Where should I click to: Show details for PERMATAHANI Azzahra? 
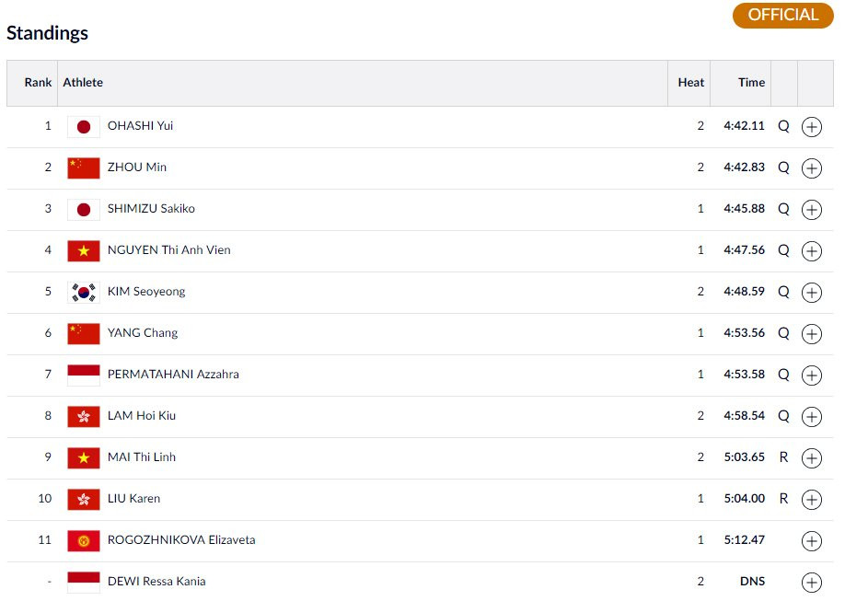pyautogui.click(x=811, y=376)
